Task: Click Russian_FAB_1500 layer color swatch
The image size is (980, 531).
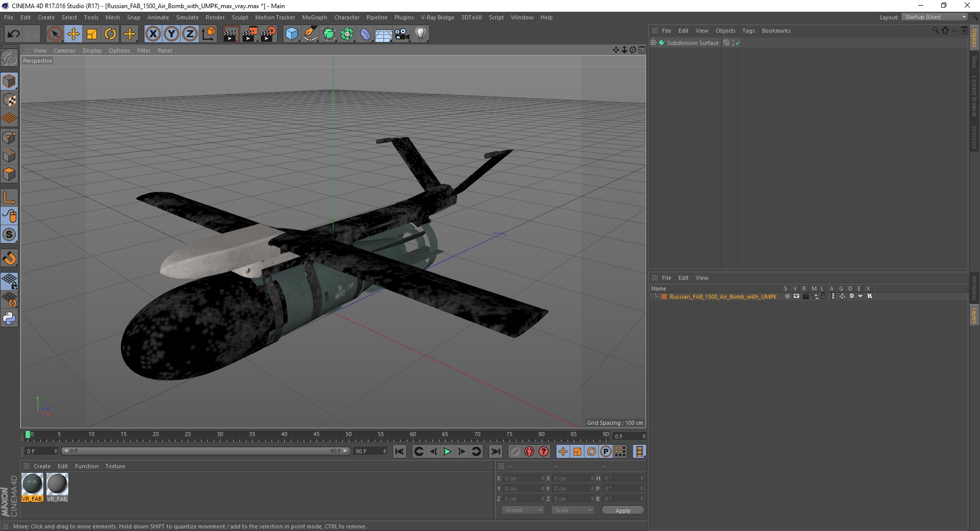Action: pos(664,297)
